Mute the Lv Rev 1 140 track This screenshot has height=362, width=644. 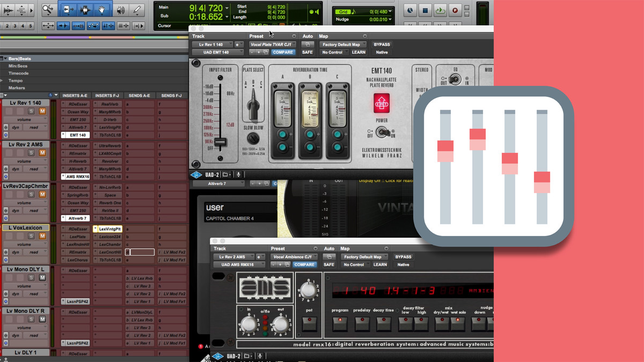[42, 111]
